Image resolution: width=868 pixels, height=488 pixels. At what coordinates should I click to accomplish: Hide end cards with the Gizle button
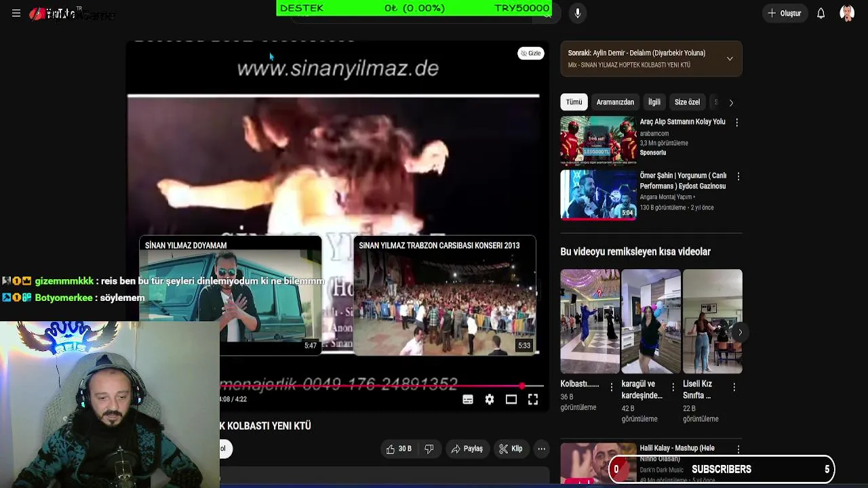[x=530, y=54]
